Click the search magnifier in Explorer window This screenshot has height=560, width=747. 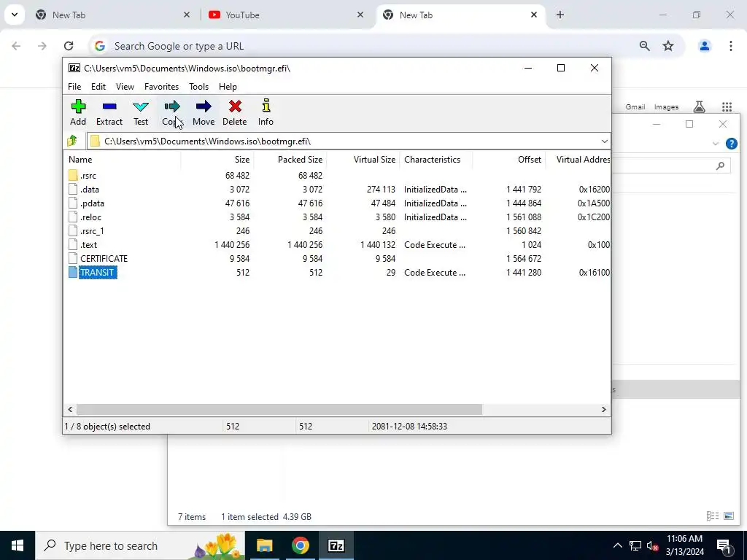(720, 166)
